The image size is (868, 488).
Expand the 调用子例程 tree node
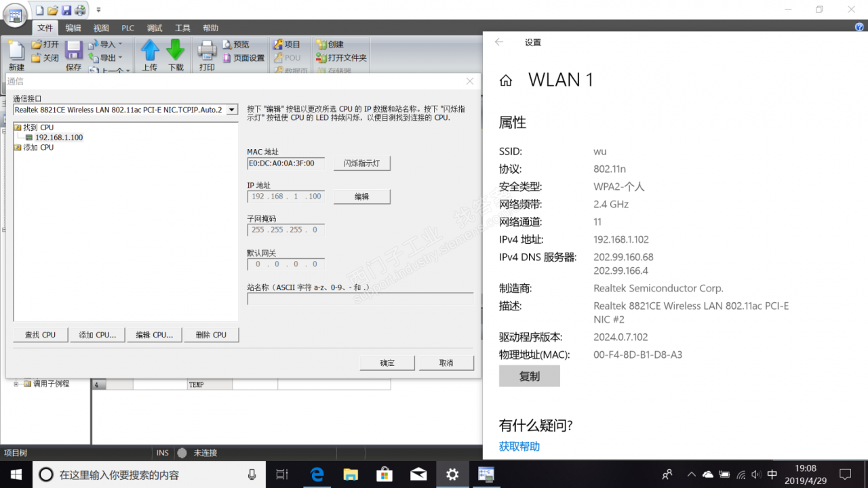[x=16, y=384]
